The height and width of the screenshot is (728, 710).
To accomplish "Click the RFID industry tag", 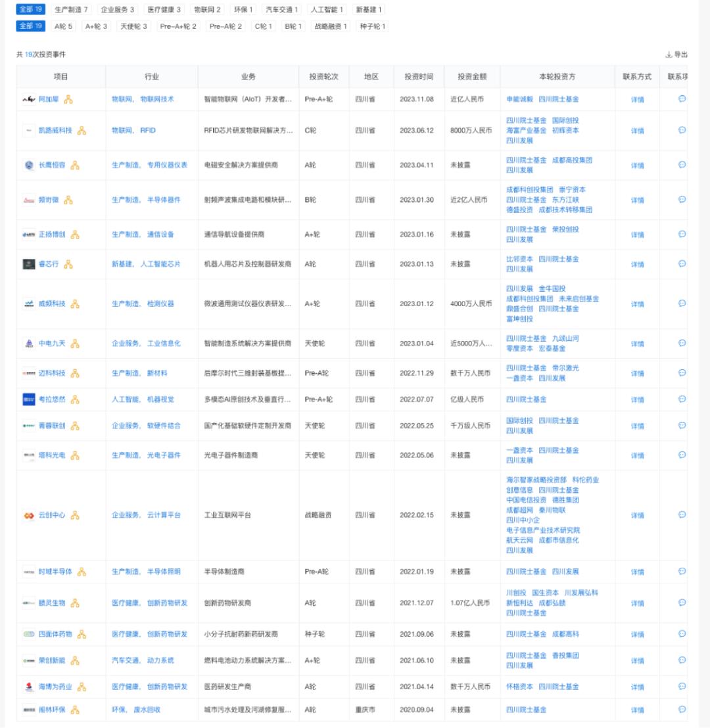I will 148,131.
